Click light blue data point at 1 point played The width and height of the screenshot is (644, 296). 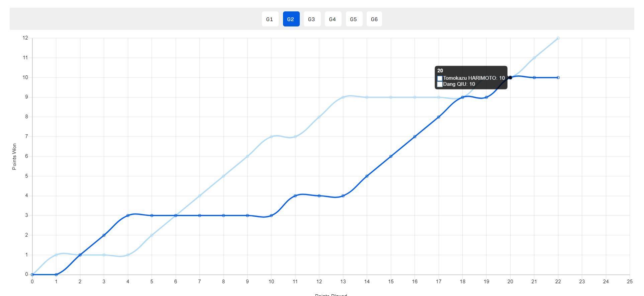56,255
